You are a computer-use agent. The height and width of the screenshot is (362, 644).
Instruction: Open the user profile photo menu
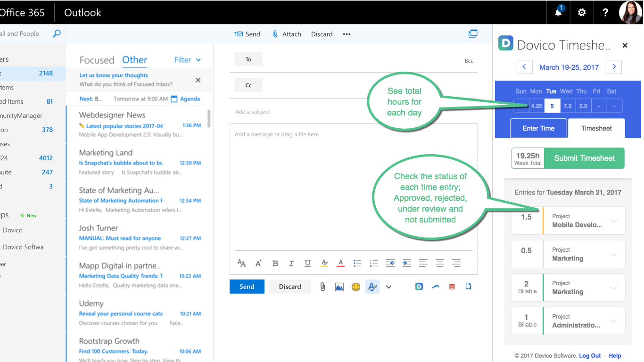point(630,12)
